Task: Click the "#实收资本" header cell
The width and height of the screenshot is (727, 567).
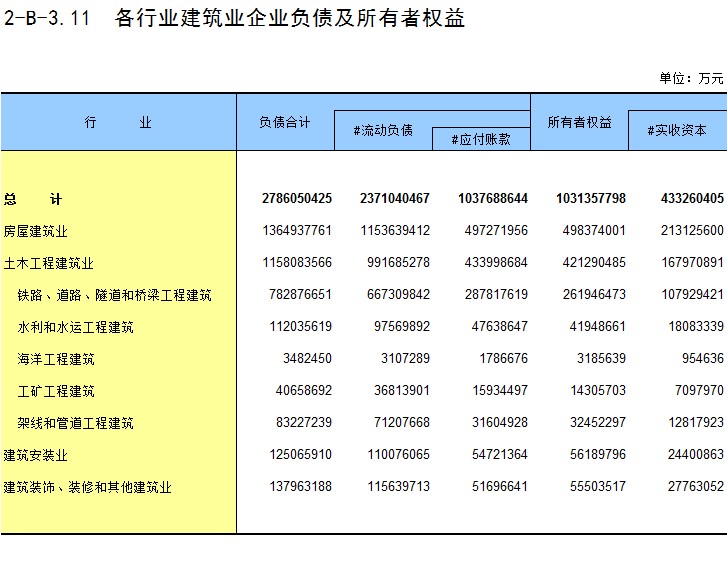Action: pos(677,131)
